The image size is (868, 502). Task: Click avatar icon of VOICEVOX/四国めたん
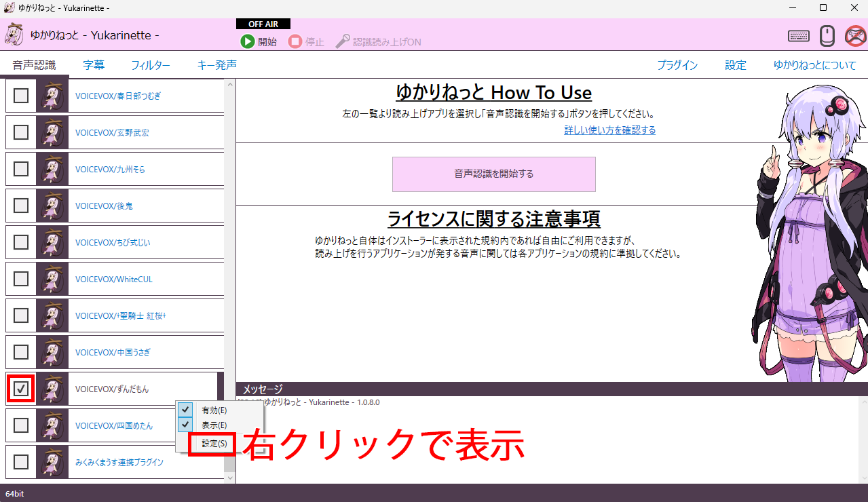(x=52, y=425)
